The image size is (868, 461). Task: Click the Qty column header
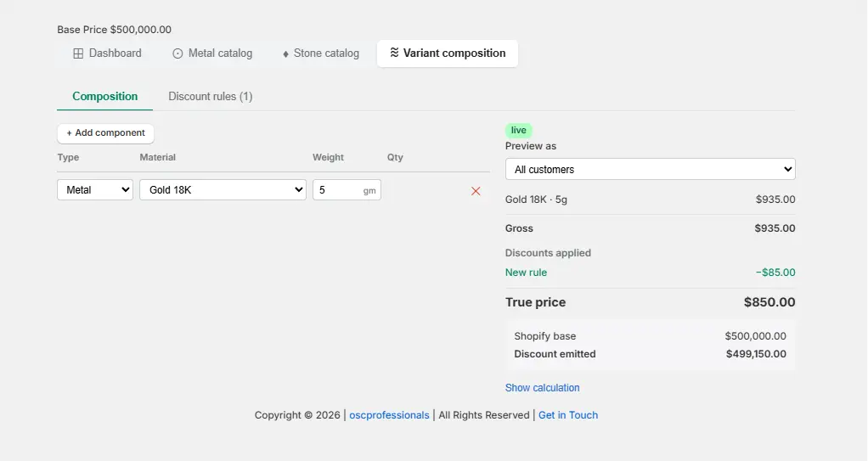(395, 157)
